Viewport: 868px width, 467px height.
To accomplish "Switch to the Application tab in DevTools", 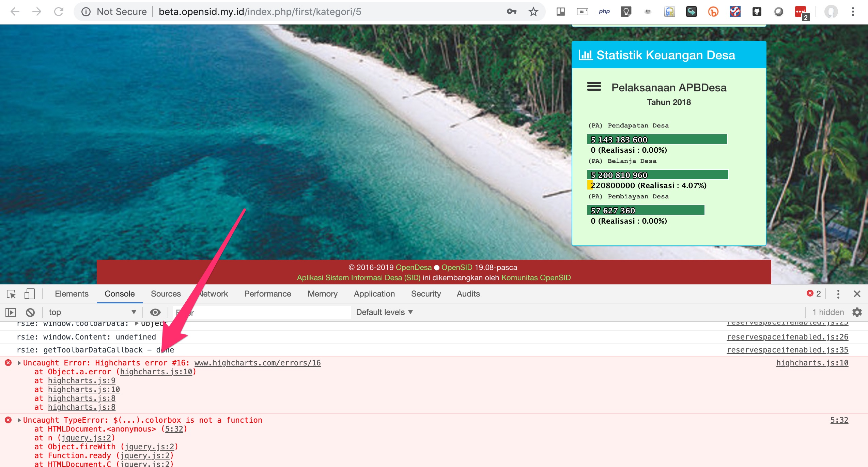I will click(x=374, y=293).
